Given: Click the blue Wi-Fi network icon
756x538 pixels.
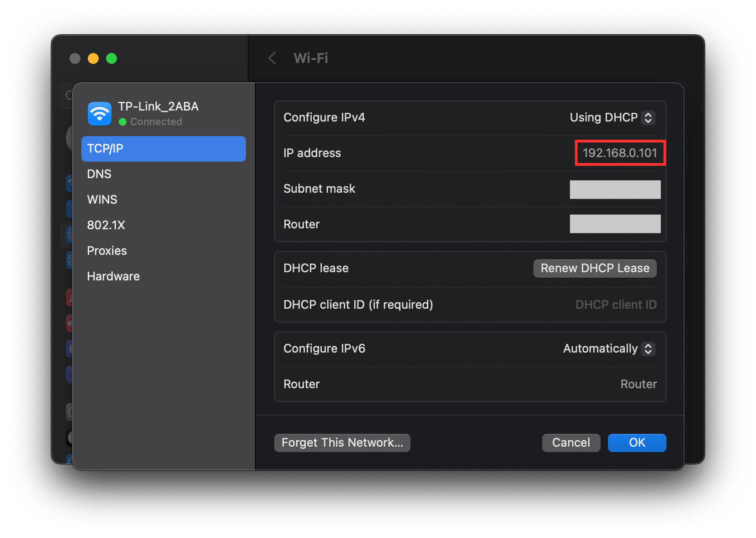Looking at the screenshot, I should click(x=99, y=114).
